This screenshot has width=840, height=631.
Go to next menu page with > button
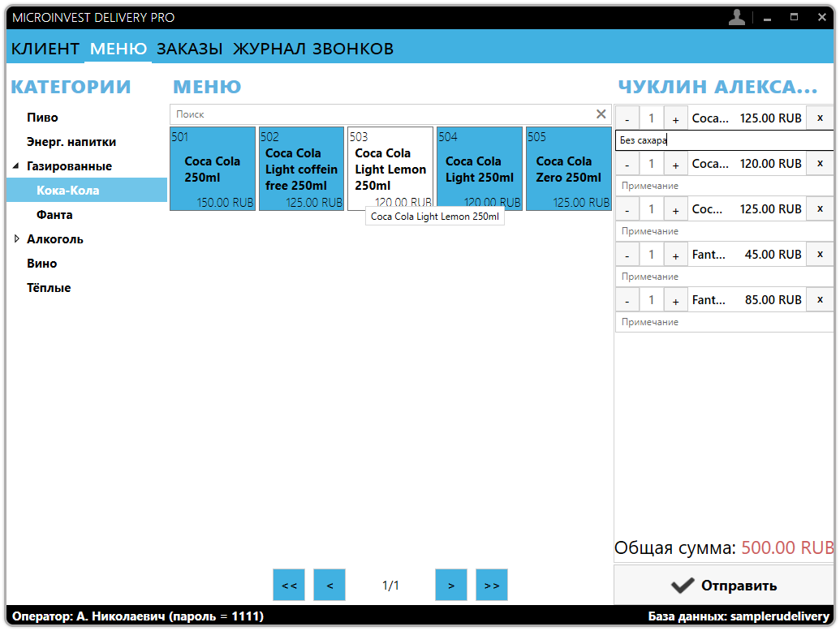click(x=451, y=585)
